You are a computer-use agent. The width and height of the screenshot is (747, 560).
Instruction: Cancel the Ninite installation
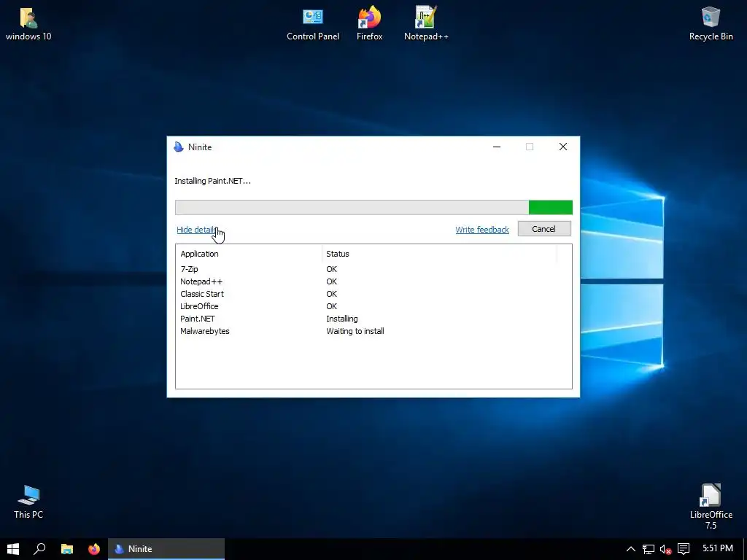[x=544, y=229]
